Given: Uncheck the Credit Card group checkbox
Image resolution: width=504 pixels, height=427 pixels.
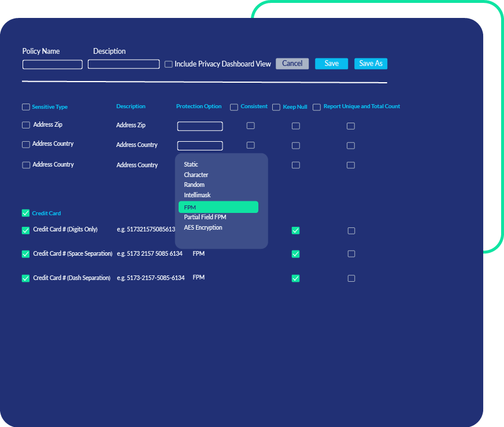Looking at the screenshot, I should [x=25, y=213].
